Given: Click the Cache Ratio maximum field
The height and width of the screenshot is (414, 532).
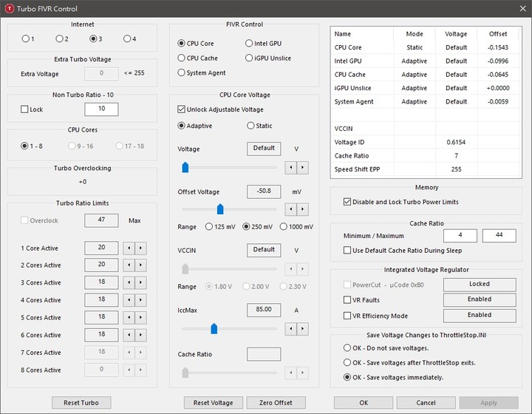Looking at the screenshot, I should 499,236.
